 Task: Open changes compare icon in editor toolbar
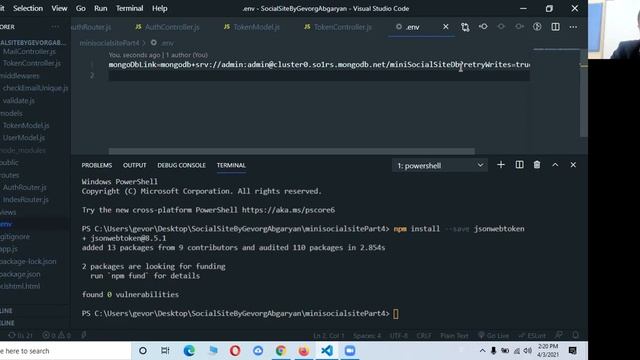click(x=465, y=27)
